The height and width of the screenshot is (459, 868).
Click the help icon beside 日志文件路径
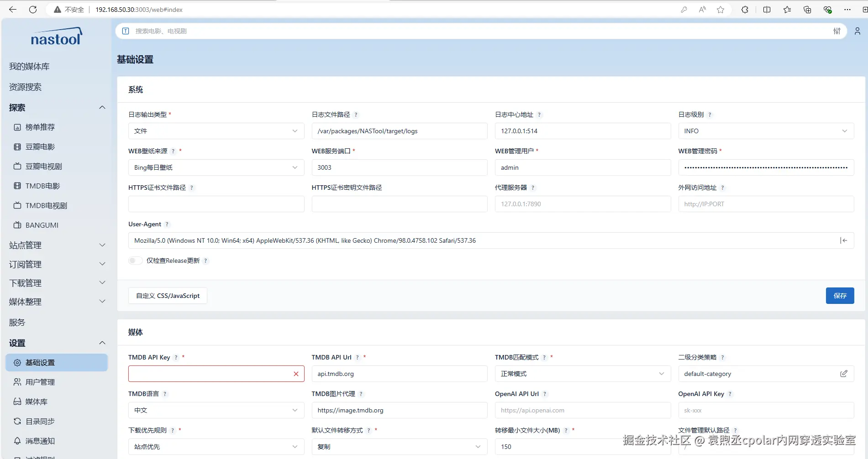(x=356, y=115)
